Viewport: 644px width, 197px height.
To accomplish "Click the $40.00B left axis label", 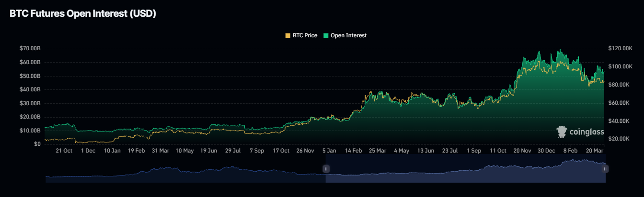I will coord(30,89).
